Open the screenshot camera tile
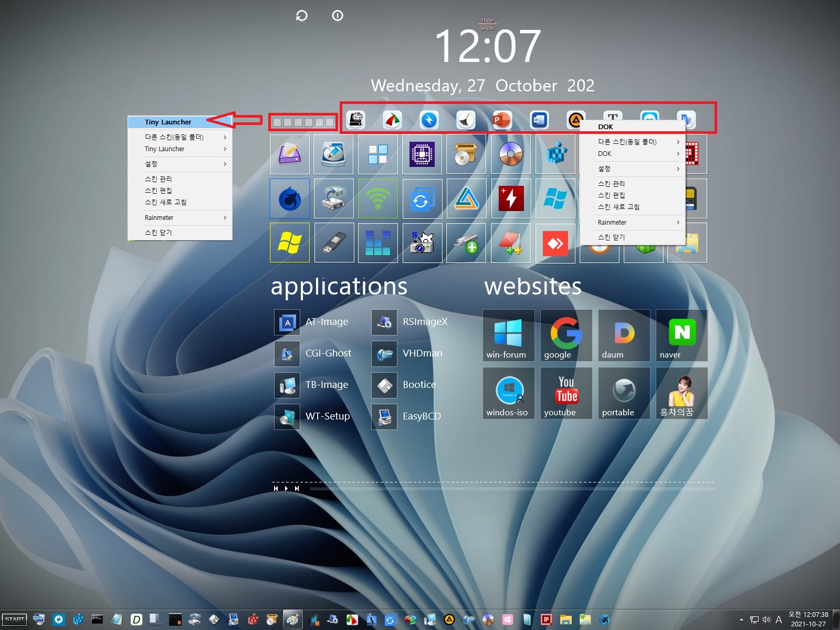This screenshot has width=840, height=630. point(422,243)
